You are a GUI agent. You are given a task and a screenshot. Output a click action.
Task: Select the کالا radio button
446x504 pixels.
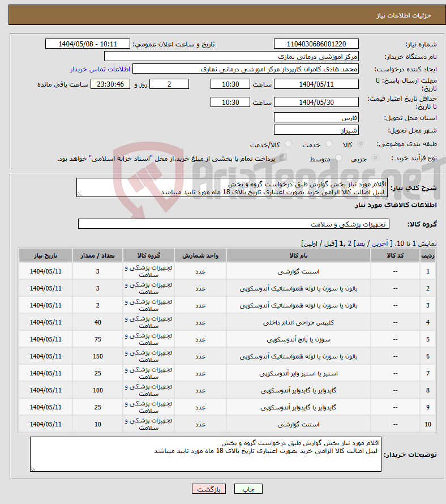pos(361,144)
